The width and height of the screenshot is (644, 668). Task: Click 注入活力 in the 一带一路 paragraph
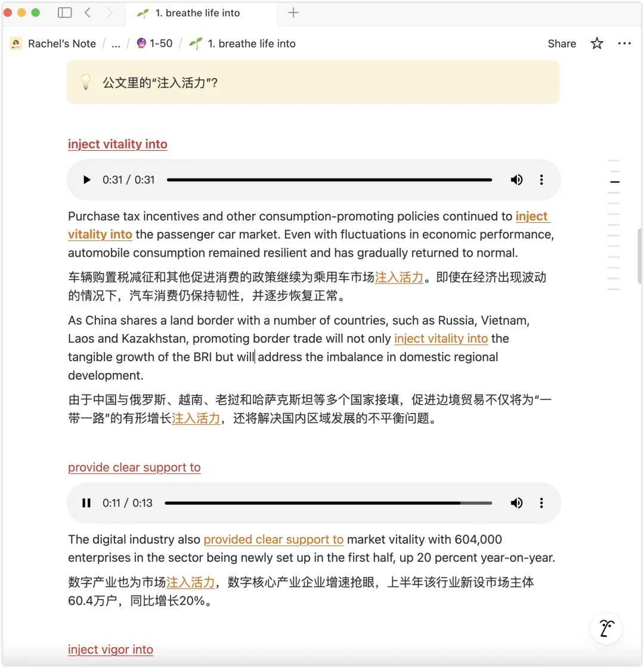click(x=196, y=418)
